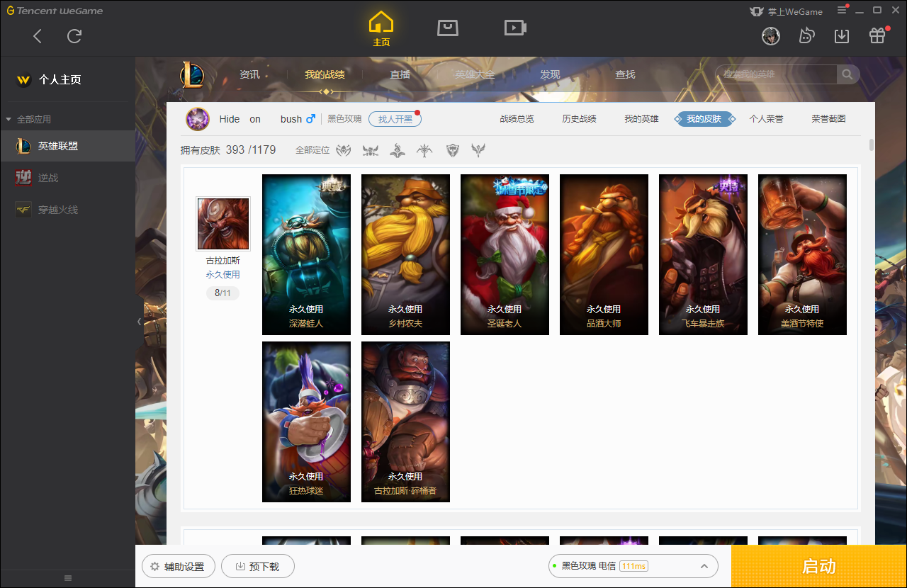Click the League of Legends logo icon
Screen dimensions: 907x588
[x=191, y=74]
